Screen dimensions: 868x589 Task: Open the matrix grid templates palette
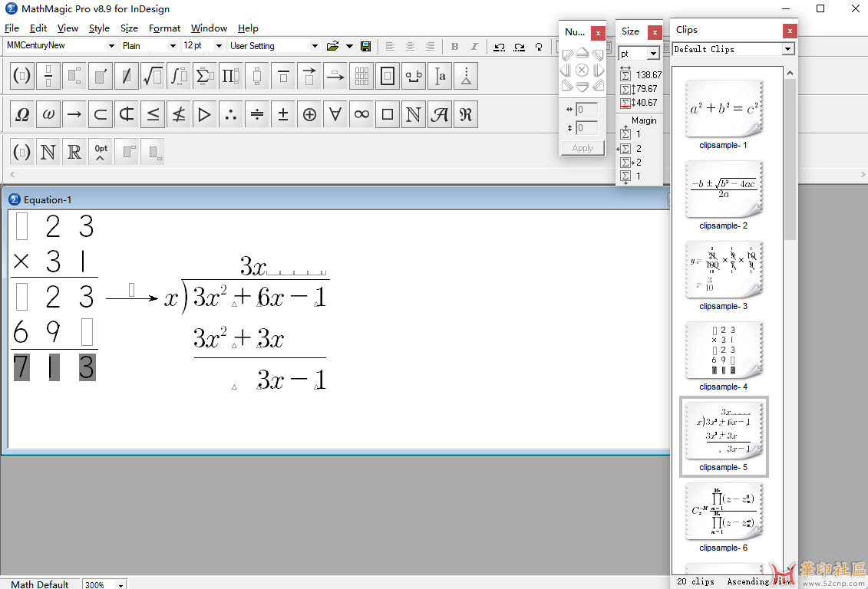pyautogui.click(x=361, y=76)
